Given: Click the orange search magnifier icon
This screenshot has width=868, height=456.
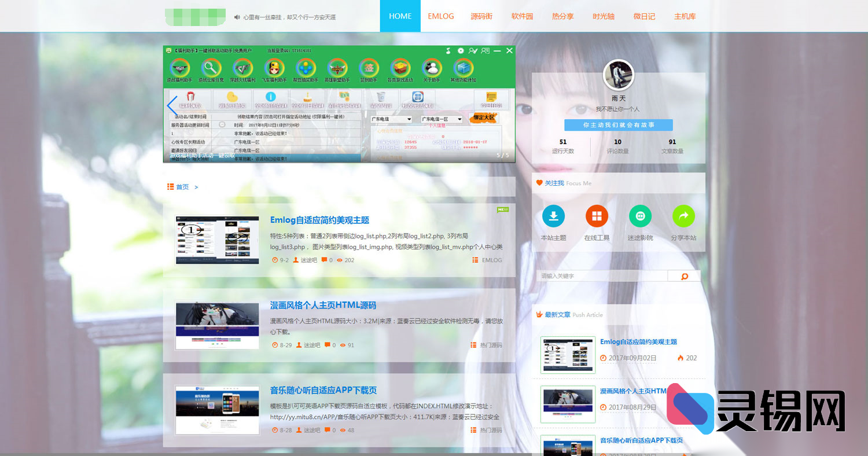Looking at the screenshot, I should pos(684,276).
